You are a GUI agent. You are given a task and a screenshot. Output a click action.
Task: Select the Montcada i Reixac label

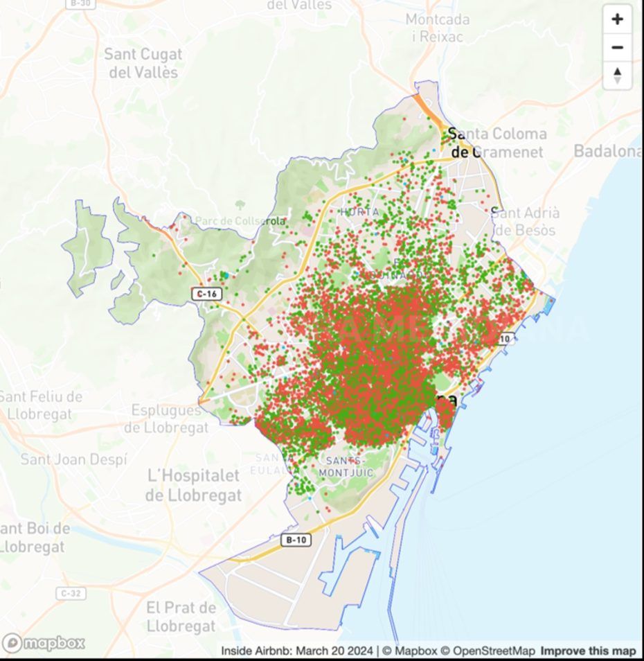coord(438,28)
